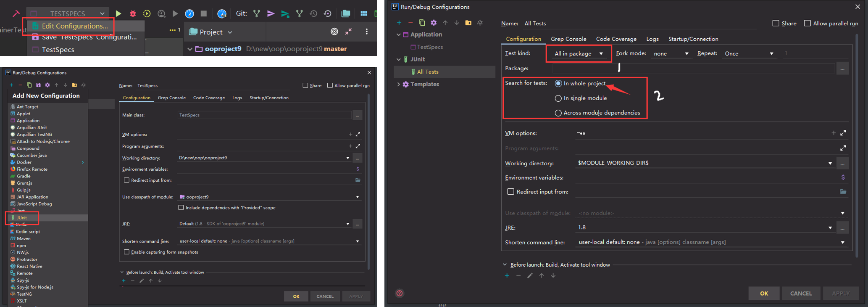Click collapse all icon in Project panel
The width and height of the screenshot is (868, 307).
[x=349, y=32]
